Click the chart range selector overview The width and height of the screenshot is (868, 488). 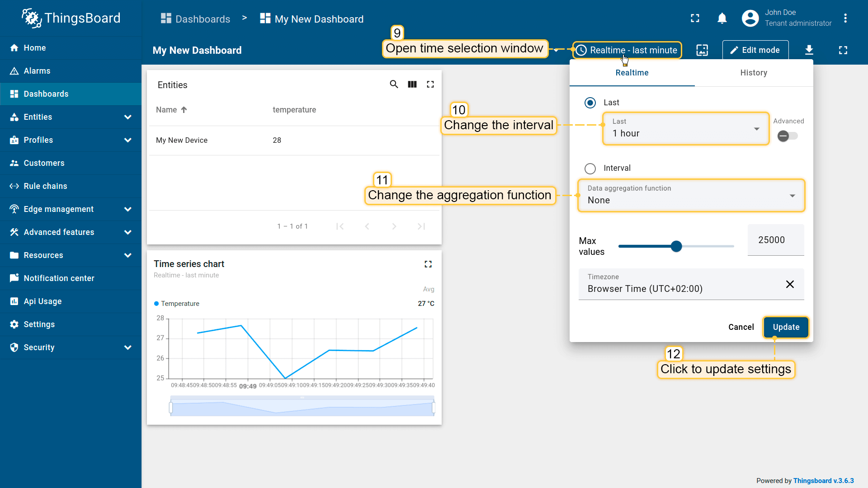tap(302, 406)
